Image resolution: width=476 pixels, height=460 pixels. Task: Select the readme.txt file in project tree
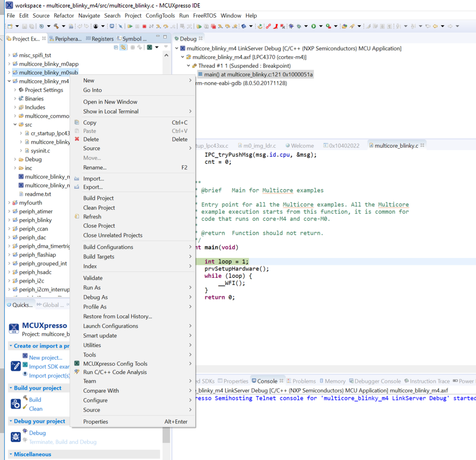pos(38,194)
